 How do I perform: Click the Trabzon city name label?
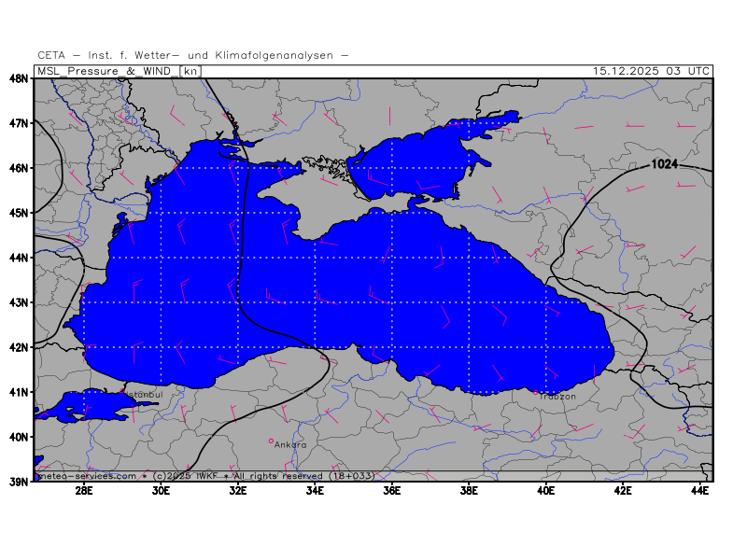[x=557, y=397]
